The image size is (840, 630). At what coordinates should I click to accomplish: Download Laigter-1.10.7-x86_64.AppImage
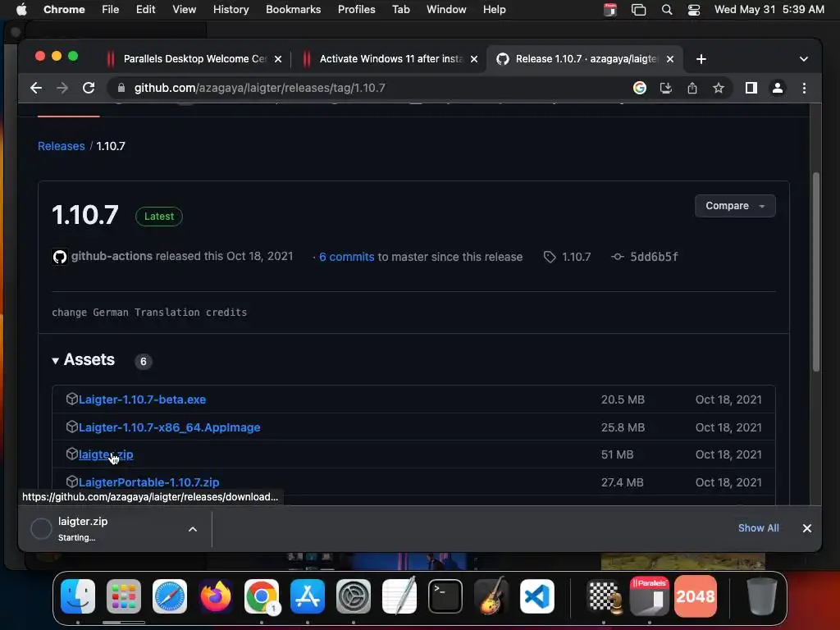click(x=169, y=427)
